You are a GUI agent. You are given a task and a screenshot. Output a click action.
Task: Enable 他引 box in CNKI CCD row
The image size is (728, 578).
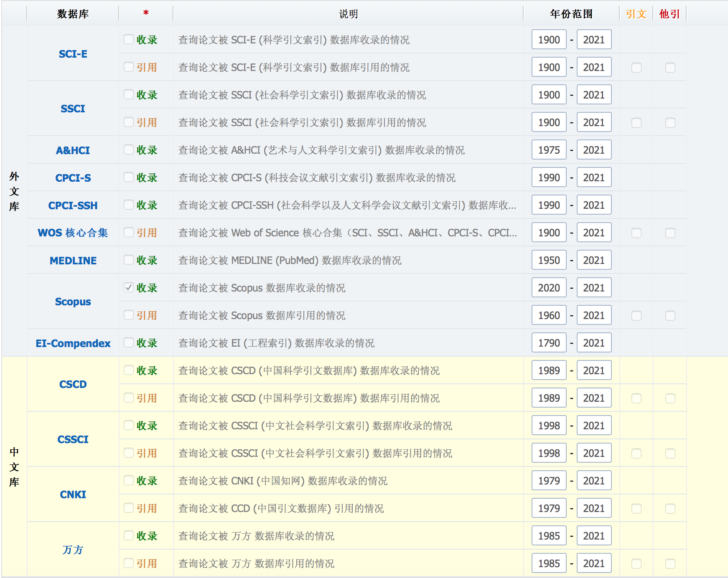click(x=670, y=509)
